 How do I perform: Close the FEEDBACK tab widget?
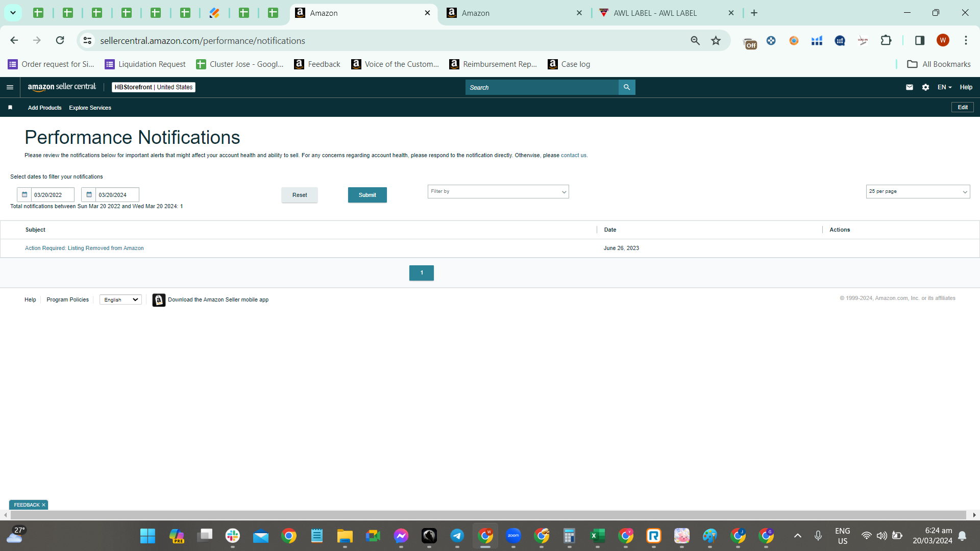pos(43,505)
